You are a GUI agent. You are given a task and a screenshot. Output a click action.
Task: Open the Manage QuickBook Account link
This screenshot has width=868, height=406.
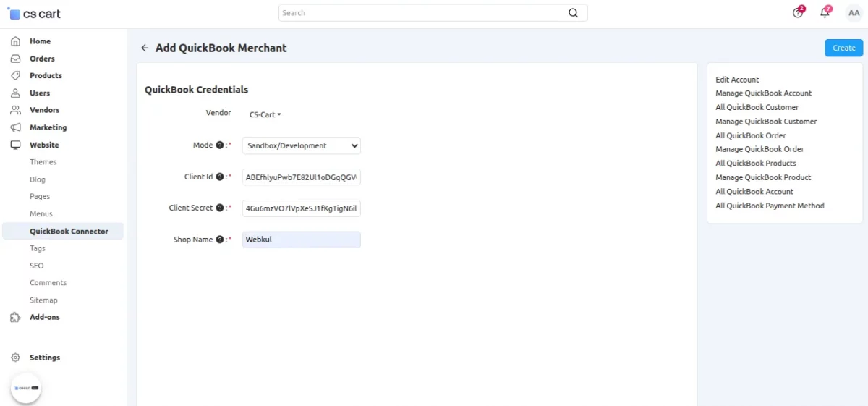click(x=763, y=93)
